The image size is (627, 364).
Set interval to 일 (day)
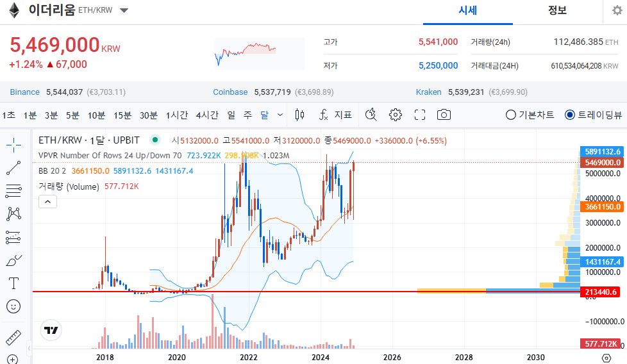tap(231, 115)
